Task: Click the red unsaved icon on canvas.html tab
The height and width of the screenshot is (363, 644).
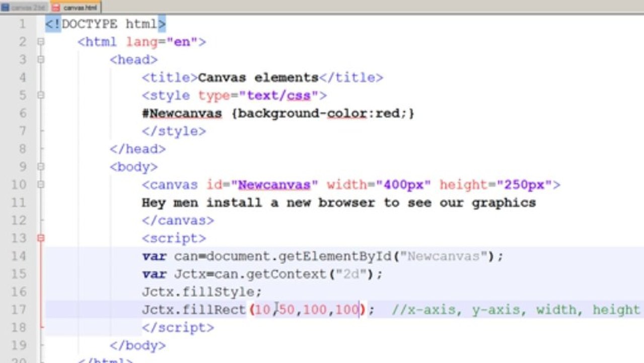Action: click(x=56, y=8)
